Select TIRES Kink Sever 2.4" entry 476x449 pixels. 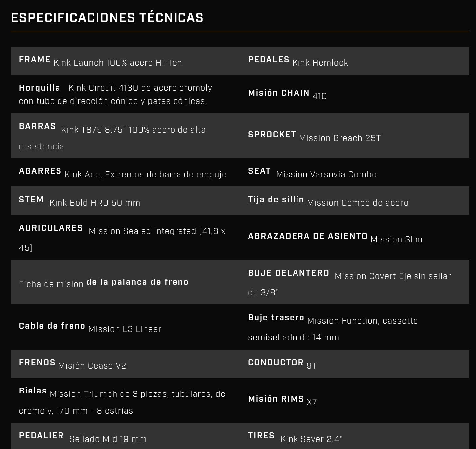click(x=295, y=437)
